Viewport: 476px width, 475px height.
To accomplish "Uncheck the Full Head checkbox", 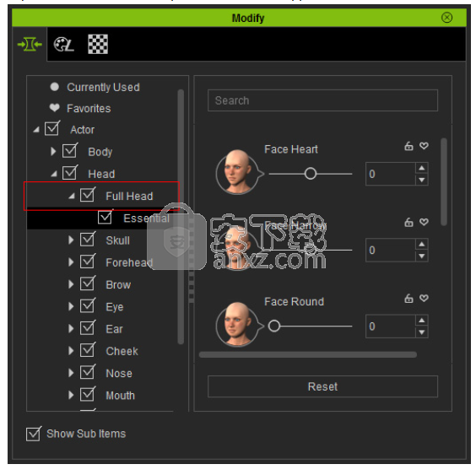I will [88, 195].
